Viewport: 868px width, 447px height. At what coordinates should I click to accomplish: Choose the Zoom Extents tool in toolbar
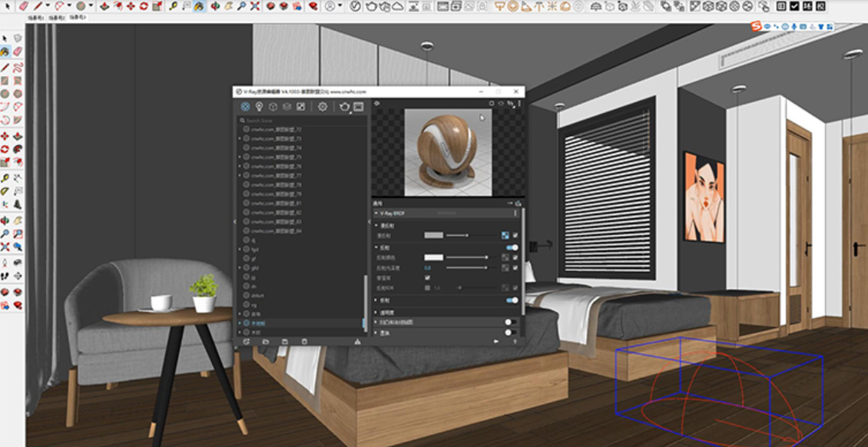(x=255, y=6)
